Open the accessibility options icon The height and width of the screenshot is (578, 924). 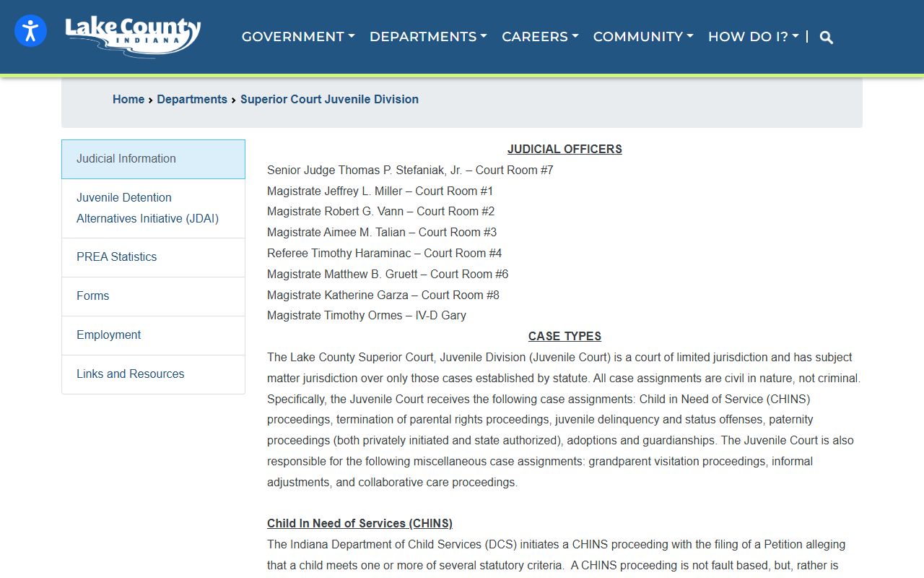(30, 30)
